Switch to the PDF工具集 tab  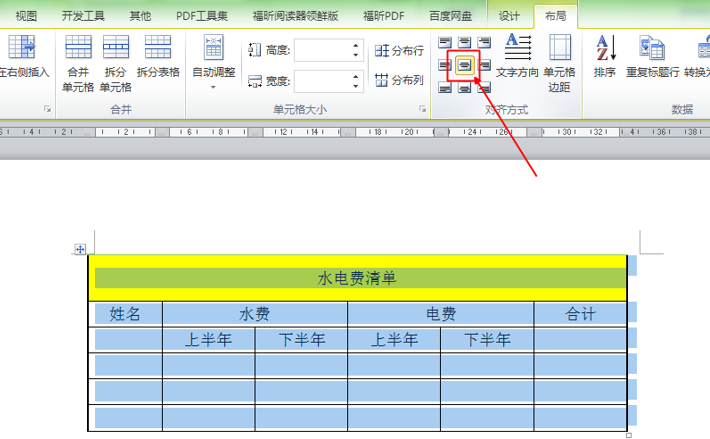click(x=201, y=16)
